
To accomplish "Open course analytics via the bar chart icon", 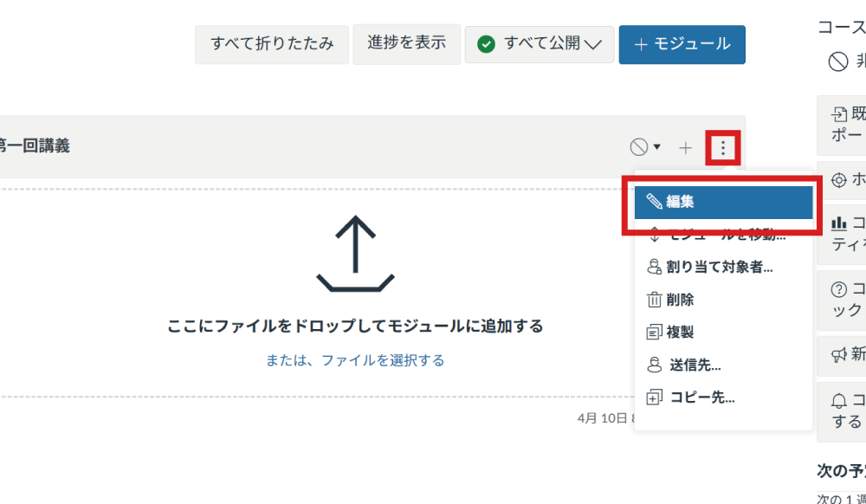I will tap(838, 223).
